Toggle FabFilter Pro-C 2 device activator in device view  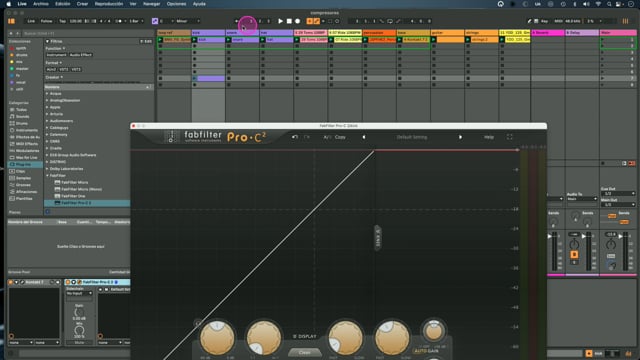(x=68, y=282)
